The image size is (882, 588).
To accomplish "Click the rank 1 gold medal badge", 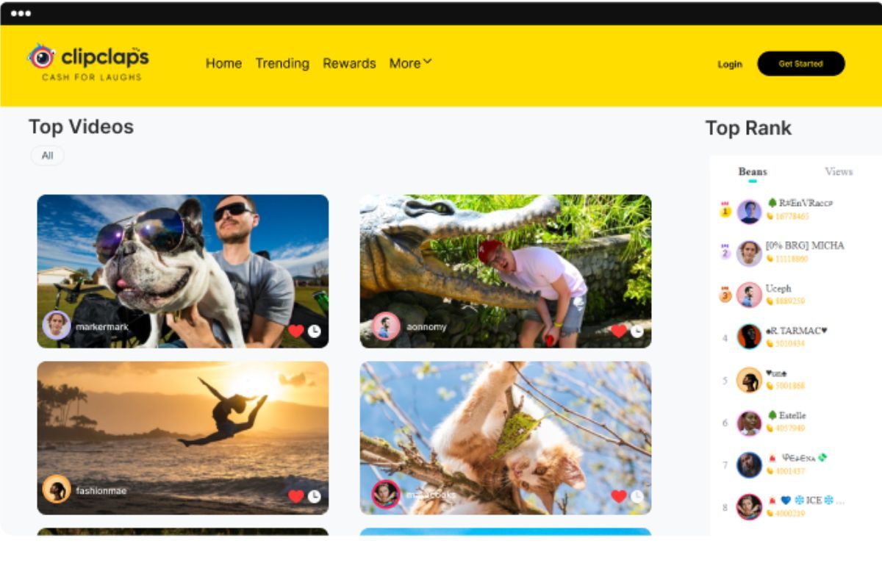I will (x=725, y=211).
